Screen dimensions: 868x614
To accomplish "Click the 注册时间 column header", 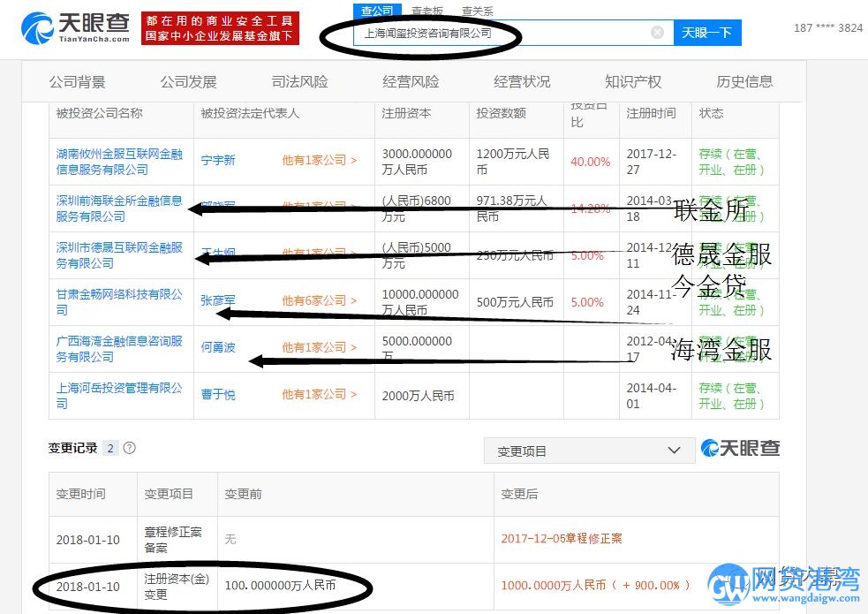I will 651,113.
